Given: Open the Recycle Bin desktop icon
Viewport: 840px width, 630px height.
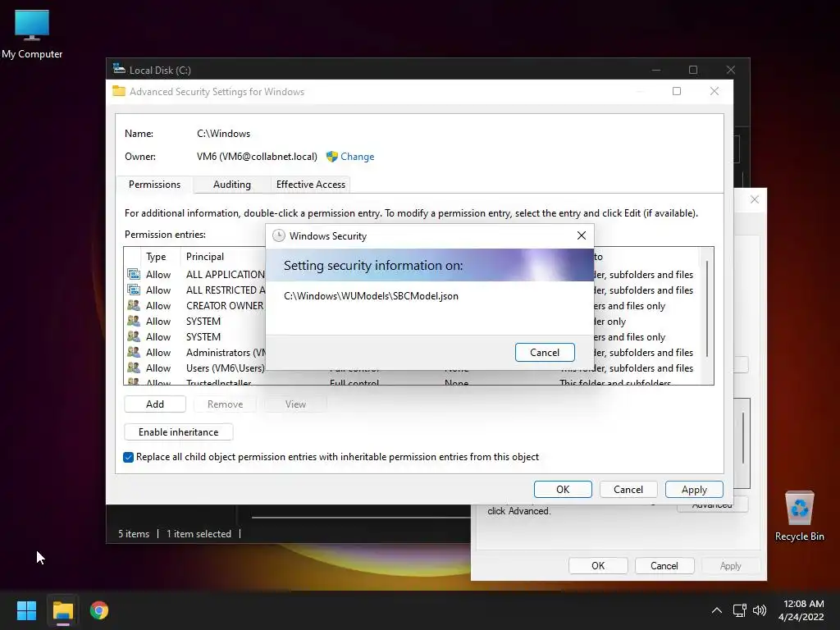Looking at the screenshot, I should point(799,516).
